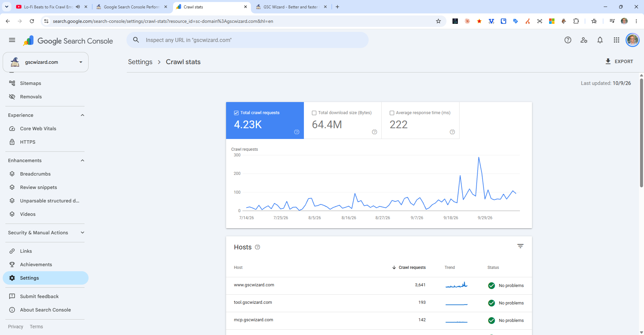This screenshot has height=335, width=644.
Task: Mute the Lo-Fi Beats tab audio
Action: point(78,7)
